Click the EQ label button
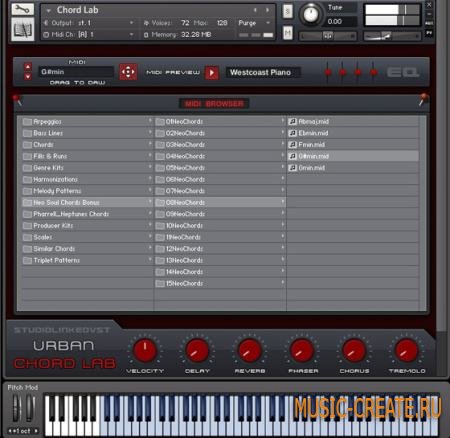The height and width of the screenshot is (438, 450). coord(402,72)
